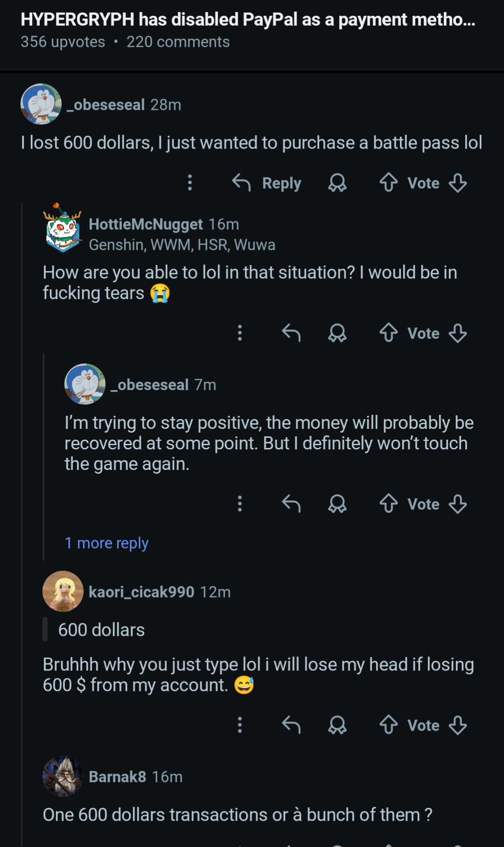Expand the 1 more reply link
The image size is (504, 847).
click(x=106, y=543)
